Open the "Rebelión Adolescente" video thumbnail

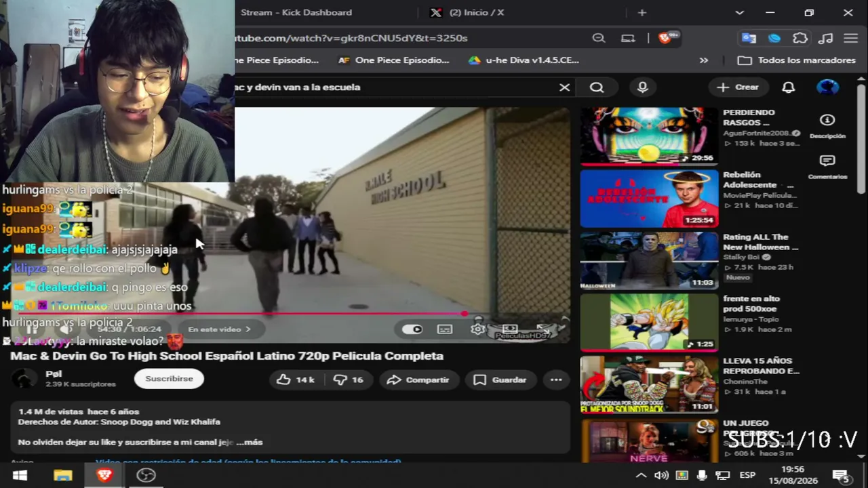tap(649, 199)
